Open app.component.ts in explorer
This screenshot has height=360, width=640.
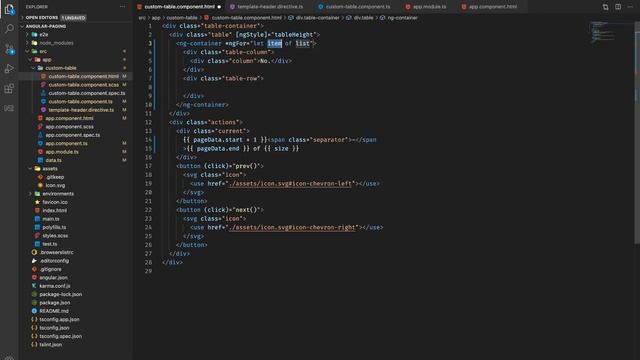click(x=66, y=144)
